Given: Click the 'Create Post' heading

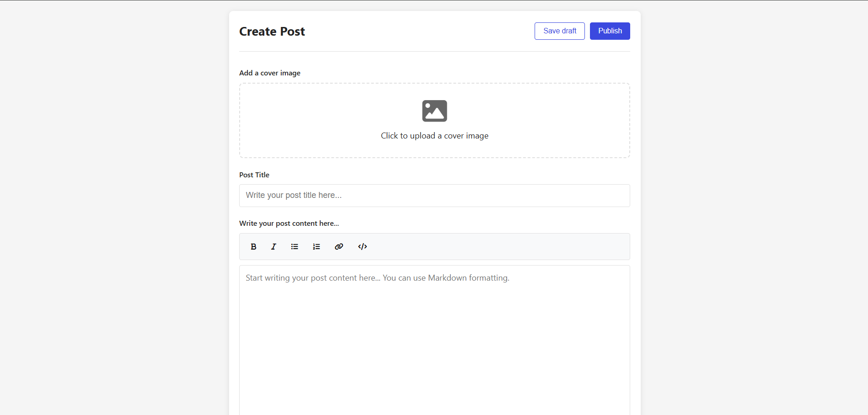Looking at the screenshot, I should tap(272, 32).
